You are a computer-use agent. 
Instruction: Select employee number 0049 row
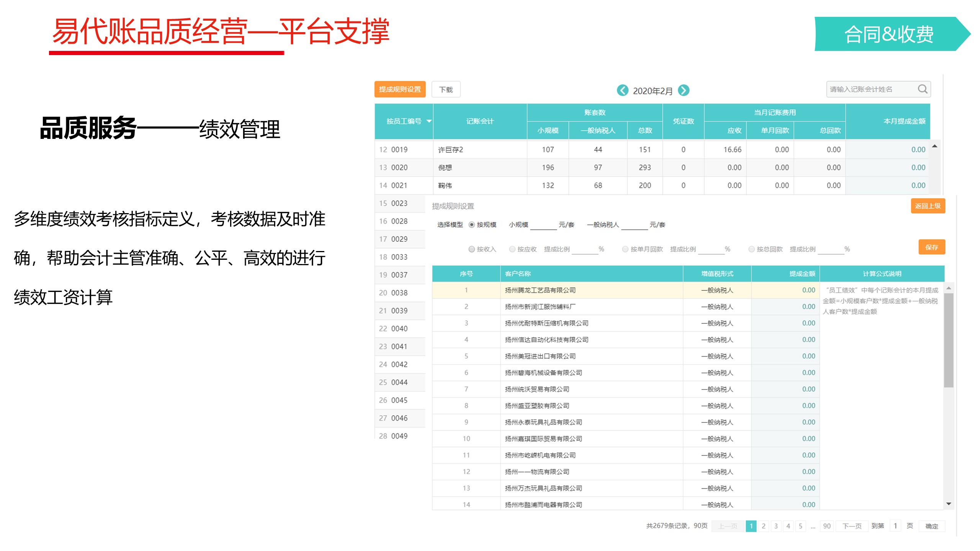coord(400,436)
